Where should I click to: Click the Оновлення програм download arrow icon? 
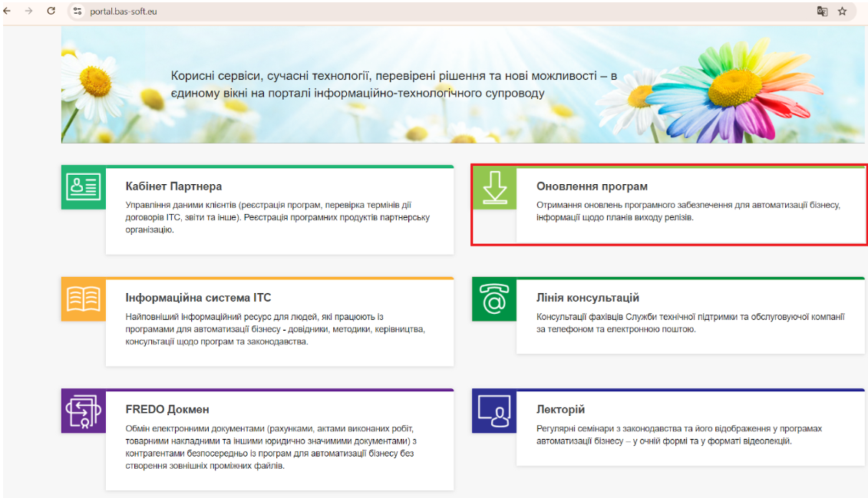(x=493, y=187)
